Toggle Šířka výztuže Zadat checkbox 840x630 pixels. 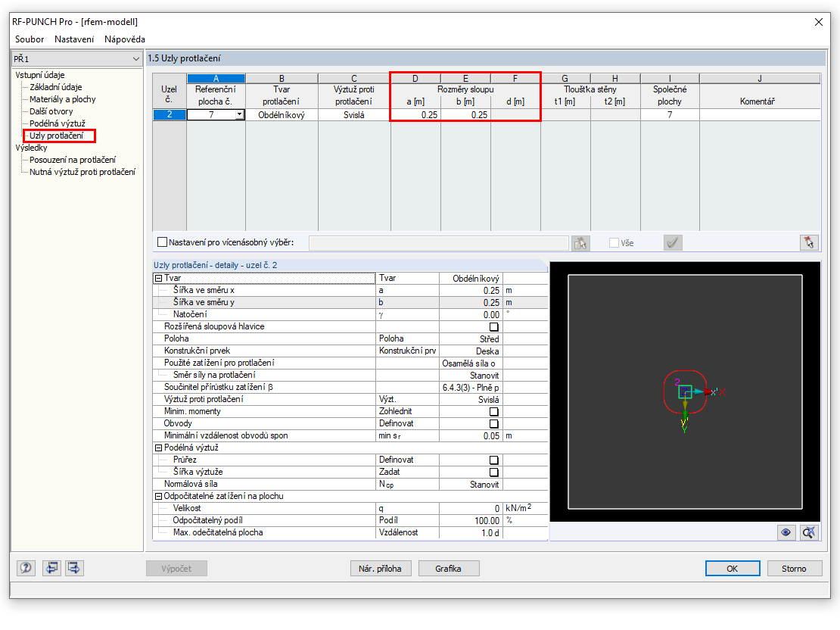click(x=494, y=472)
